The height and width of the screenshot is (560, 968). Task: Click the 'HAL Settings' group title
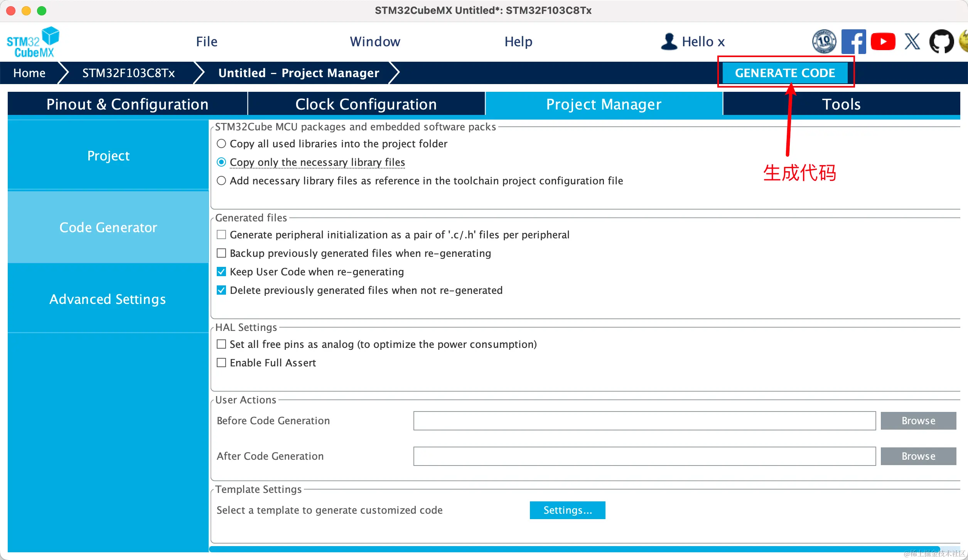point(246,327)
